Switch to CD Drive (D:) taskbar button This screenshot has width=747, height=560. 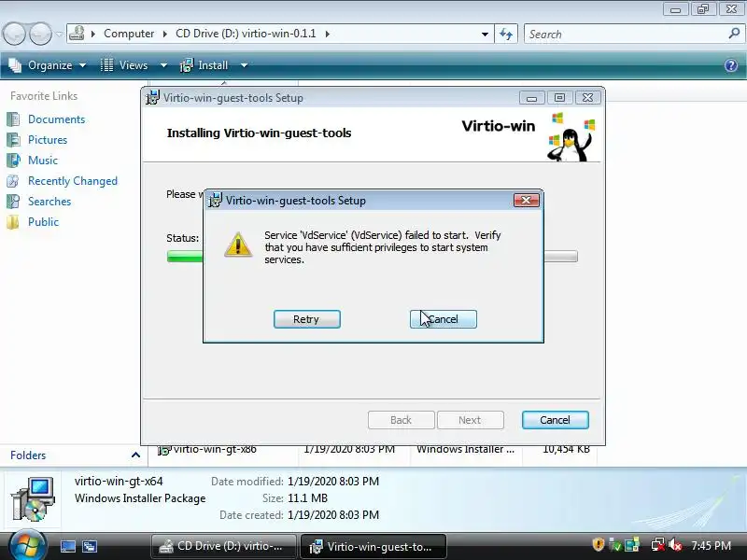(223, 546)
